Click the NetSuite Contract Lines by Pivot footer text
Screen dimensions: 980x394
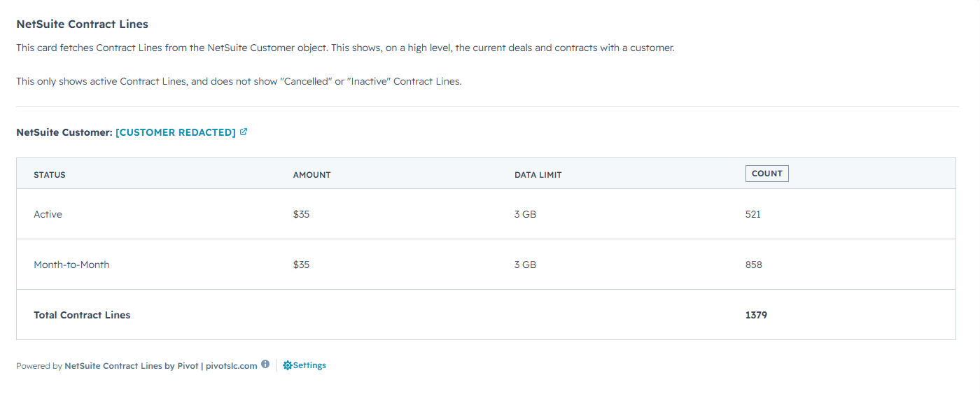tap(132, 365)
